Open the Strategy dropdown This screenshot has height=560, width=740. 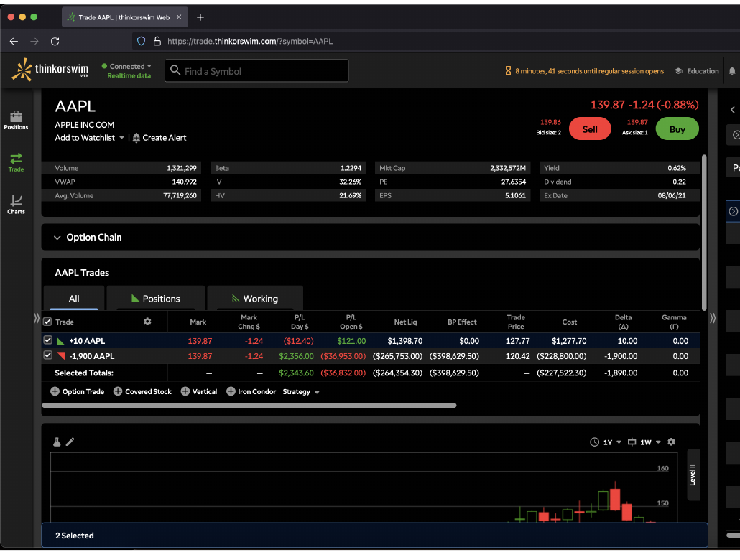(300, 391)
